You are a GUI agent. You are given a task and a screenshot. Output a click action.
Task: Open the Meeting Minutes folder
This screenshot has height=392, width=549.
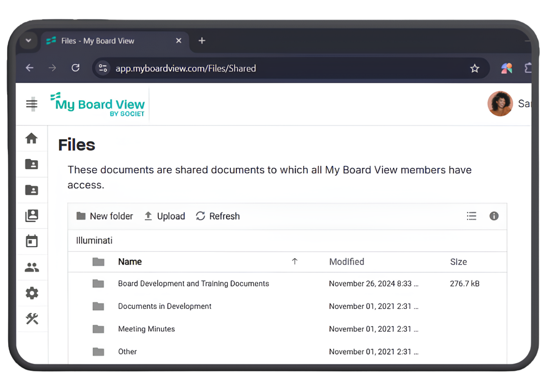(x=147, y=329)
